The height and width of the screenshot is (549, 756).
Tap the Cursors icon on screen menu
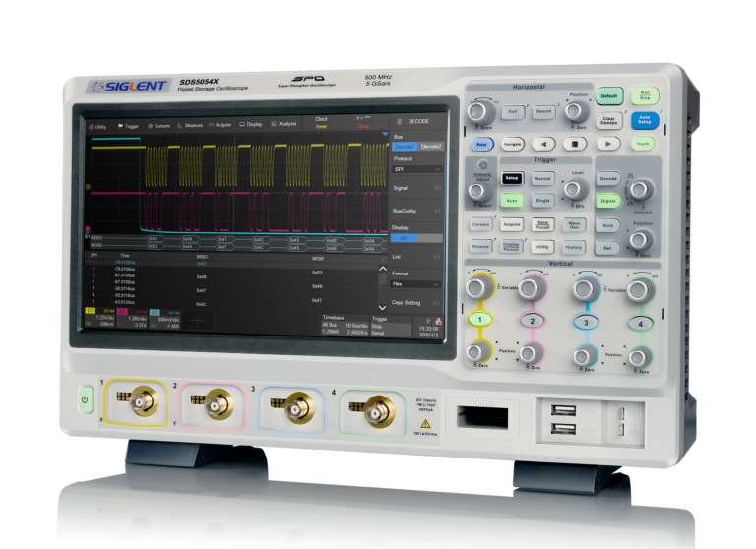point(150,126)
